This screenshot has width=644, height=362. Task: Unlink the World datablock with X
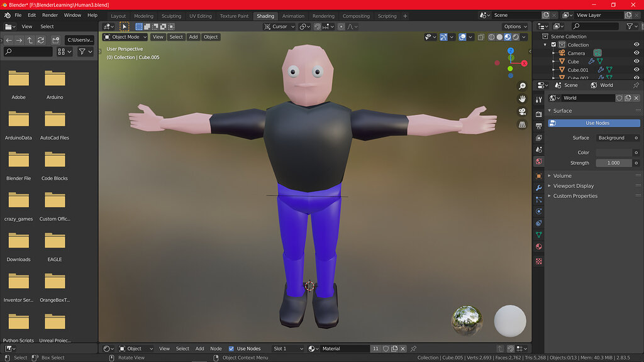point(636,98)
